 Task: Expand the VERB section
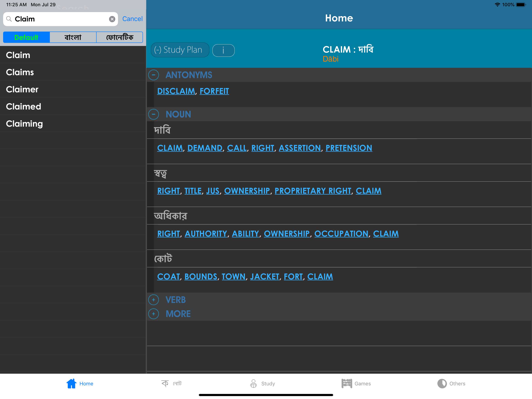[x=153, y=300]
